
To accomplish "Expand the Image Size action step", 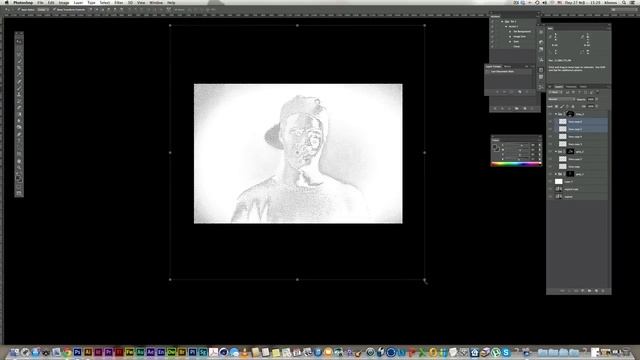I will click(x=510, y=37).
